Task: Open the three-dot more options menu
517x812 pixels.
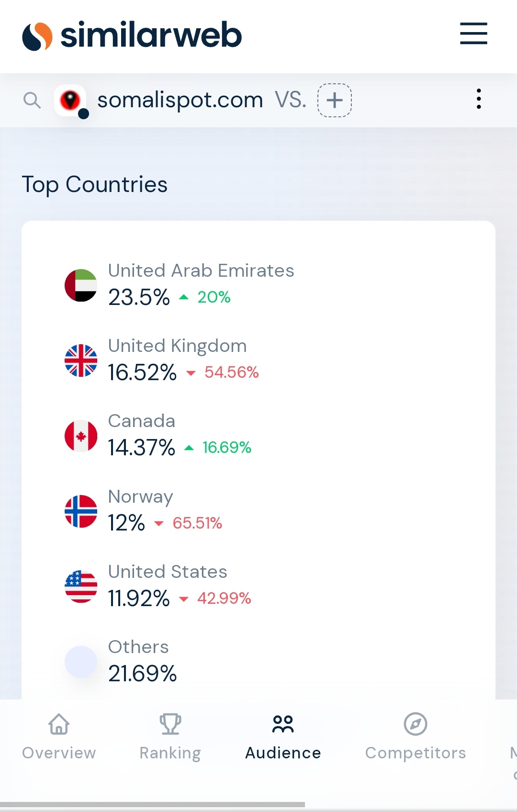Action: pos(479,99)
